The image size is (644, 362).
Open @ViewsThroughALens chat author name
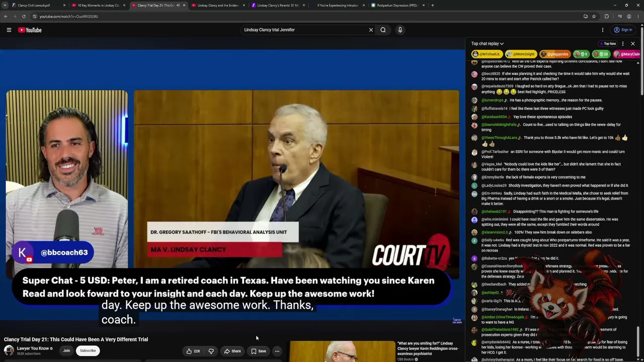point(500,138)
